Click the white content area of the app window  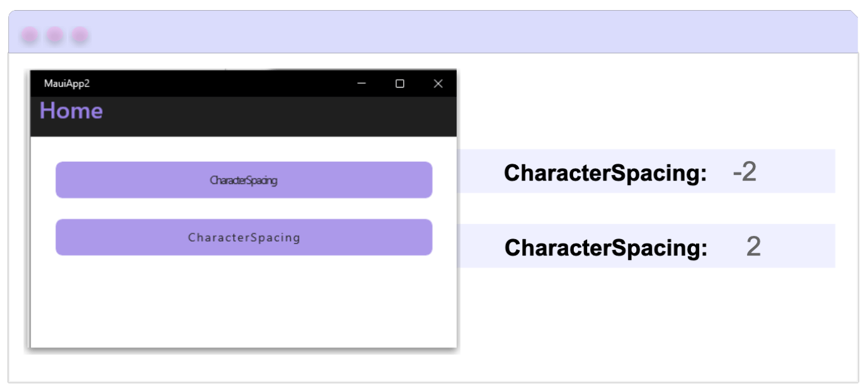click(x=244, y=296)
